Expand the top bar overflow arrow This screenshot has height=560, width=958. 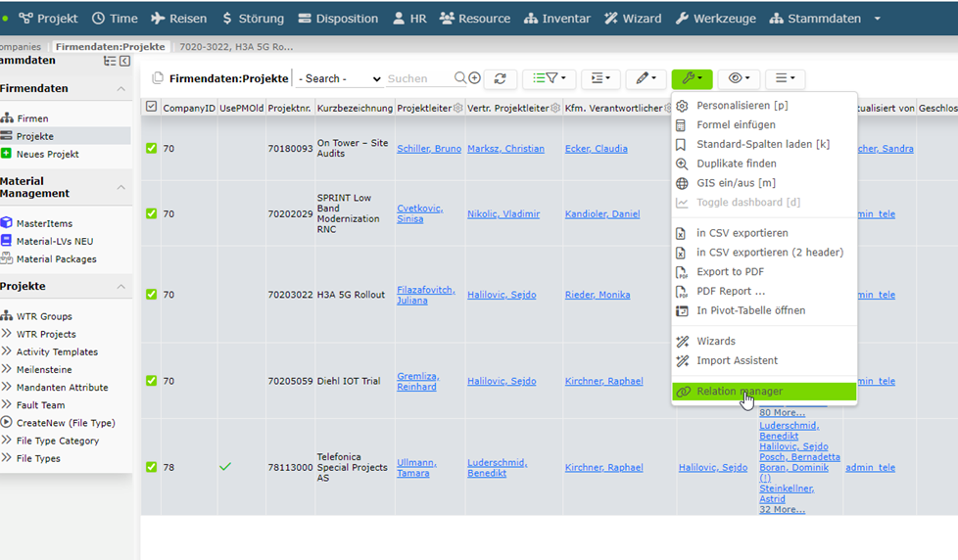878,19
